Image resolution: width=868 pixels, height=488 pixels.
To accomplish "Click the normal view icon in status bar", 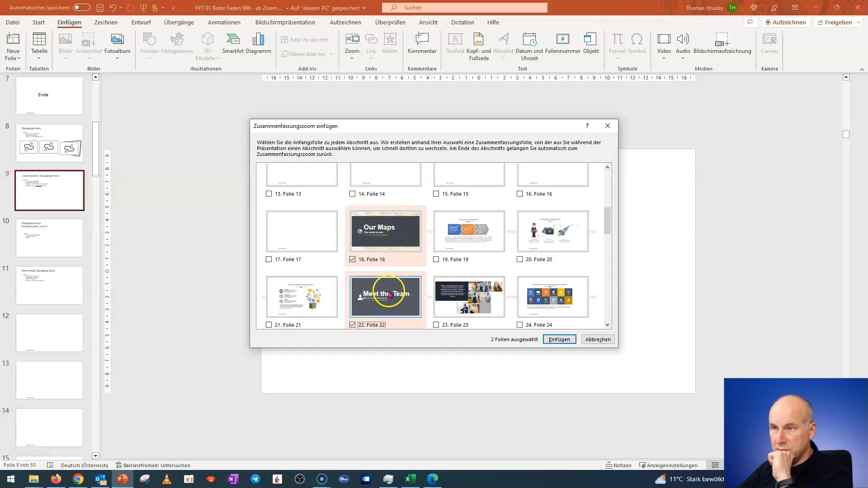I will (715, 465).
